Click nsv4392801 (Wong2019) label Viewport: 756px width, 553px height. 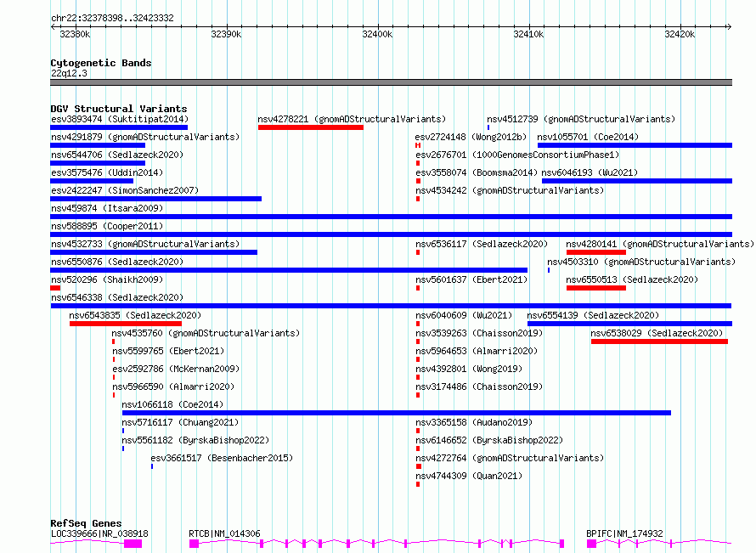click(x=469, y=369)
